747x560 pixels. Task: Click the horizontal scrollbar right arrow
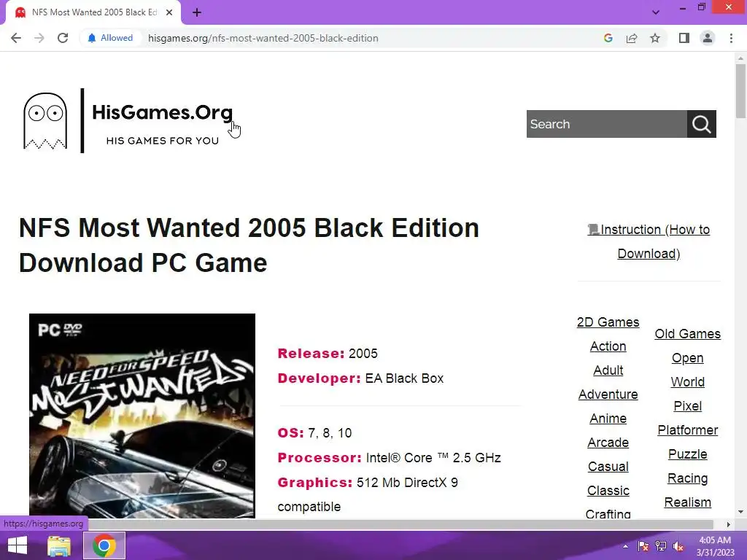[729, 524]
